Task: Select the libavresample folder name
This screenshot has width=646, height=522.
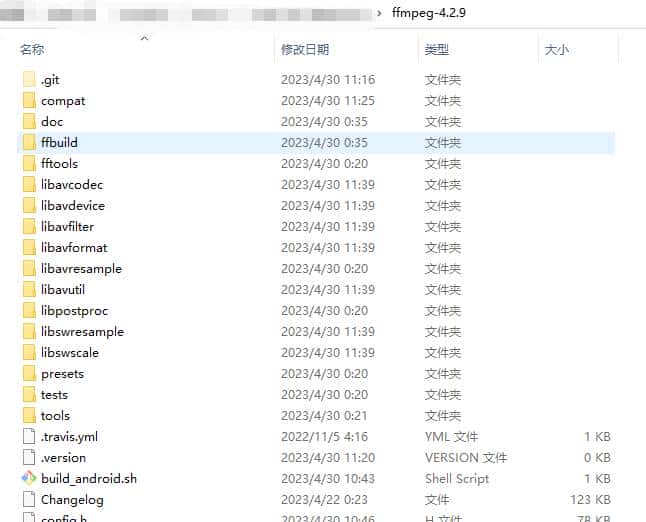Action: [x=82, y=269]
